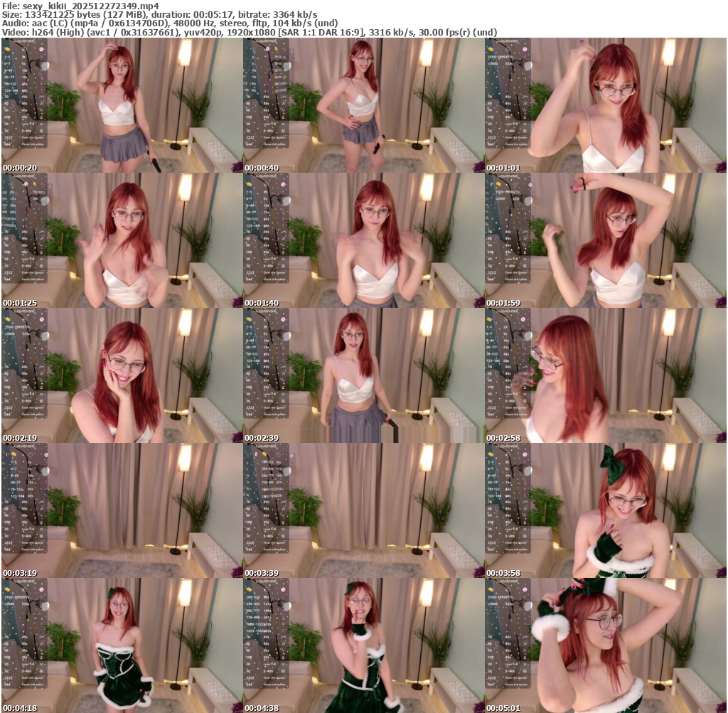The width and height of the screenshot is (728, 713).
Task: Click the File name line in the header
Action: coord(80,5)
